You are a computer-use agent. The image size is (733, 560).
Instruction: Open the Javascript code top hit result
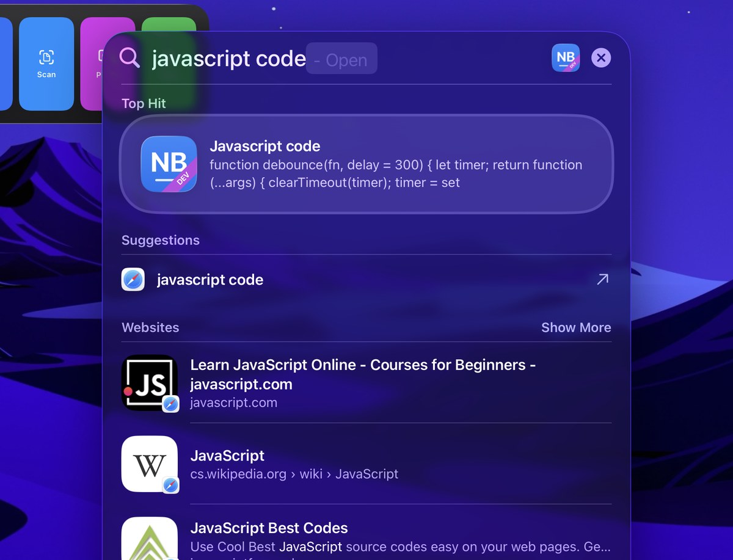[x=366, y=164]
